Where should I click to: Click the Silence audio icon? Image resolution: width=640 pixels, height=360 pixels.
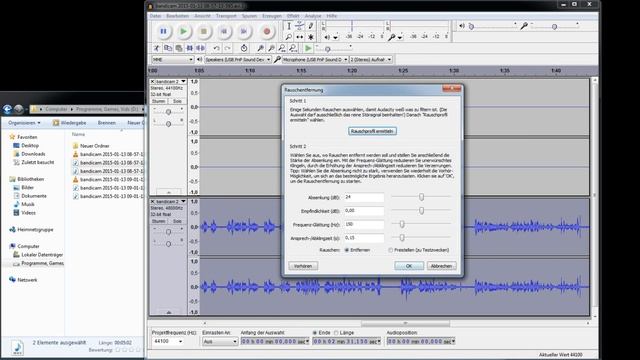coord(200,48)
